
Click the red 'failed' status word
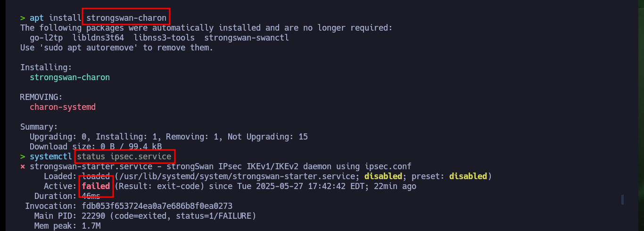[x=96, y=186]
